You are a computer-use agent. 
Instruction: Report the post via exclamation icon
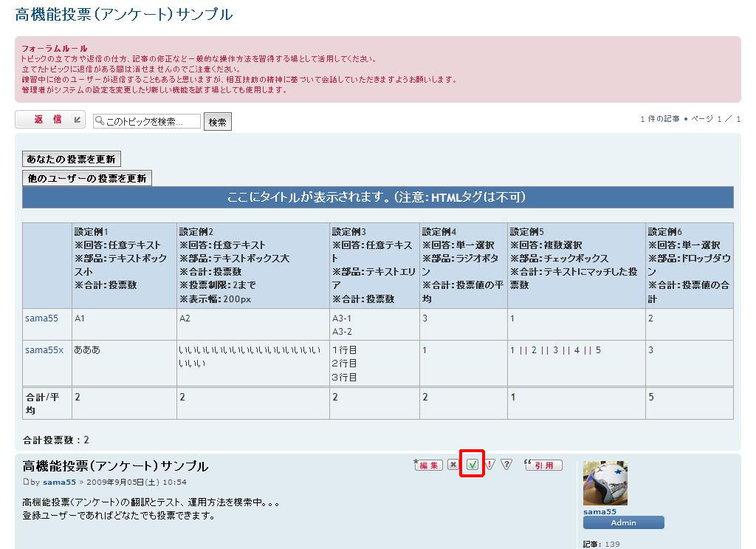(489, 465)
